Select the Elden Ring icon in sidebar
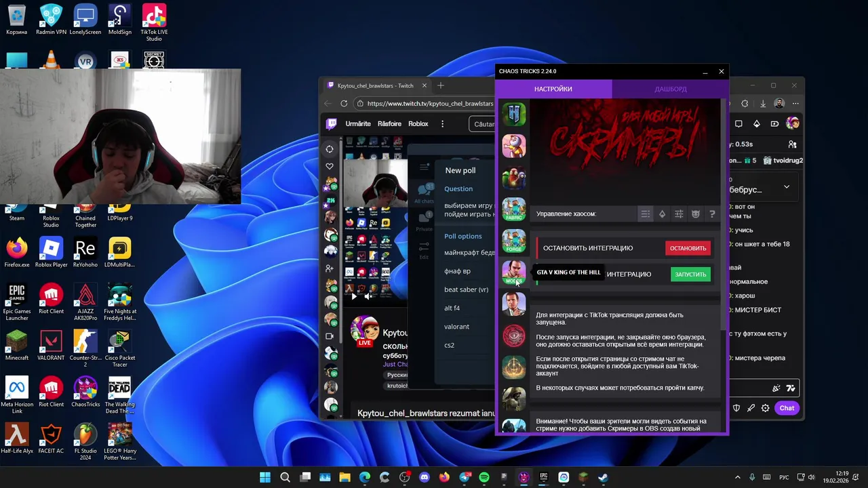Image resolution: width=868 pixels, height=488 pixels. (x=514, y=367)
